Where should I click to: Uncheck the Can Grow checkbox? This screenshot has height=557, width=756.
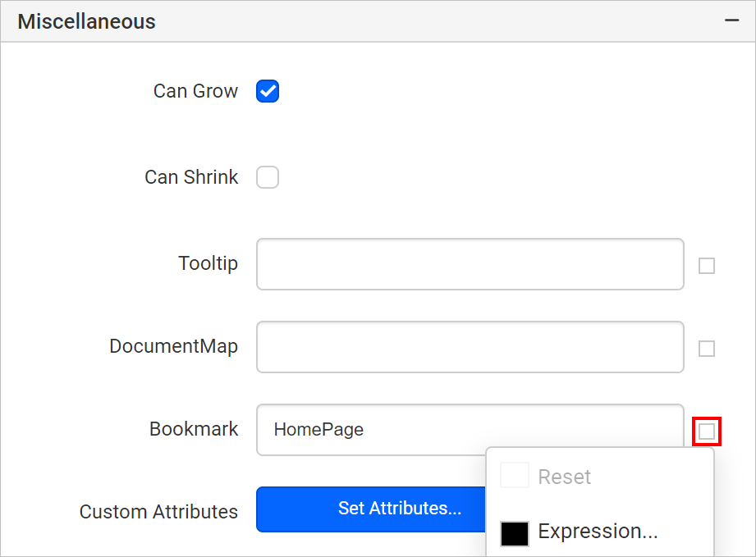point(268,91)
